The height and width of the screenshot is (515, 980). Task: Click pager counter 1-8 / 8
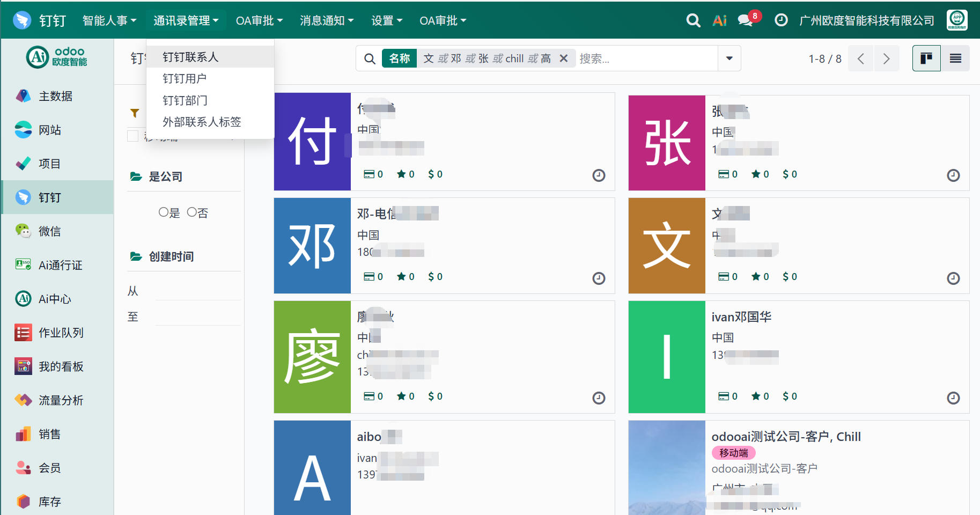[825, 59]
